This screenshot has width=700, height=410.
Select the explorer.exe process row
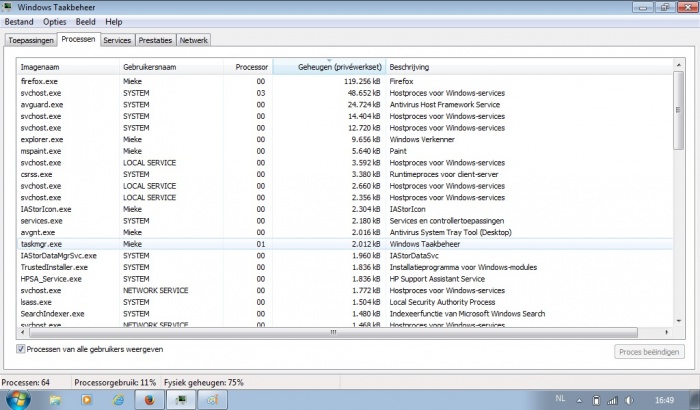point(345,139)
